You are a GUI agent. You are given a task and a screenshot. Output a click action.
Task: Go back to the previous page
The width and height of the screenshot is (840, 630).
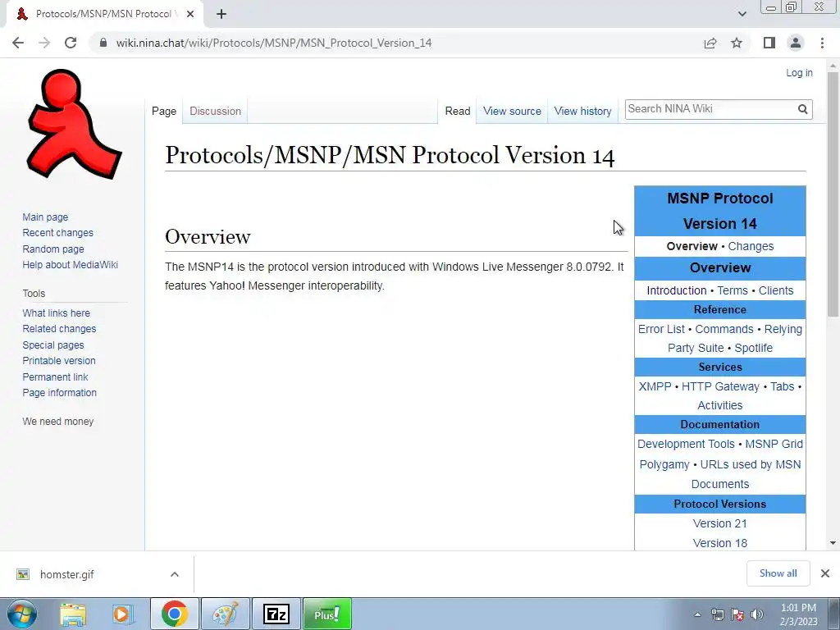tap(18, 43)
